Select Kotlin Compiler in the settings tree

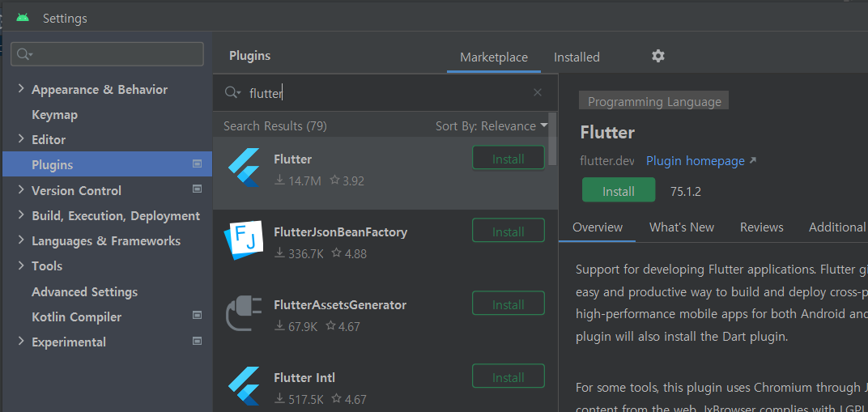pyautogui.click(x=76, y=316)
